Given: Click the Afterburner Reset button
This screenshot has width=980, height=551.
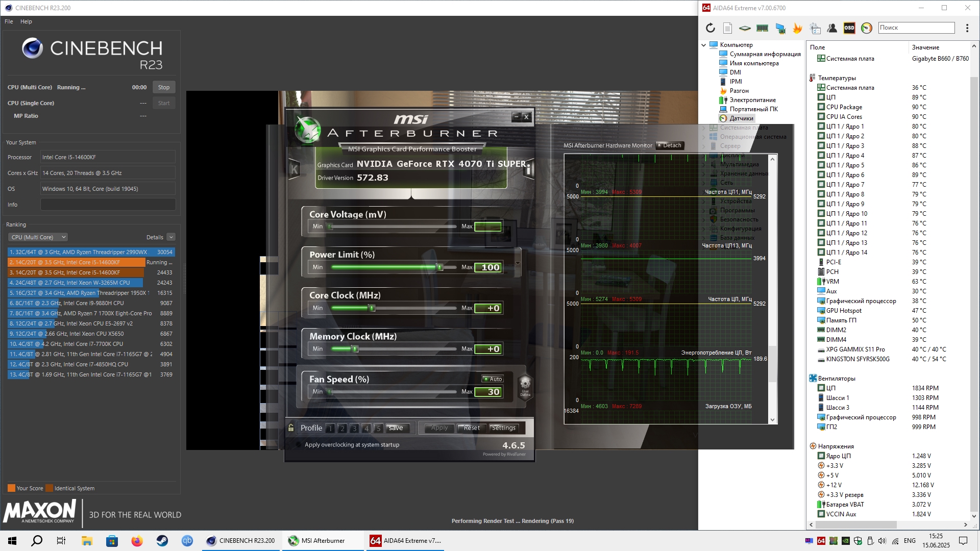Looking at the screenshot, I should coord(472,428).
